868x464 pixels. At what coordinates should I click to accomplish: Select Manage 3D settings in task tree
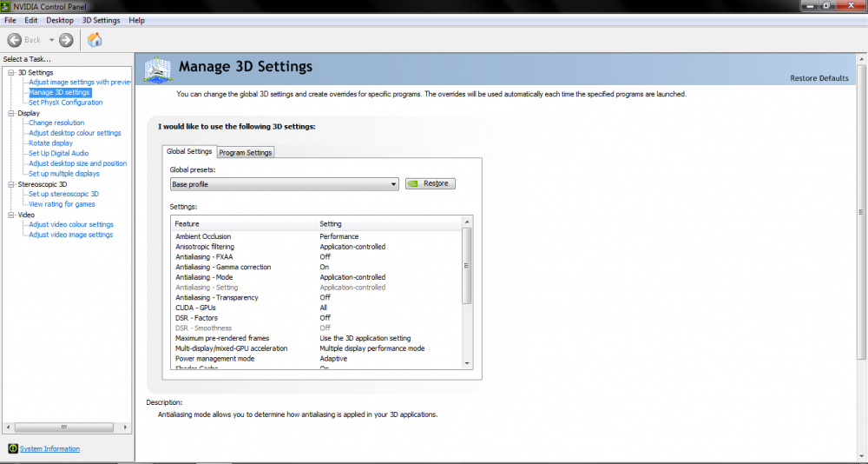pos(59,92)
